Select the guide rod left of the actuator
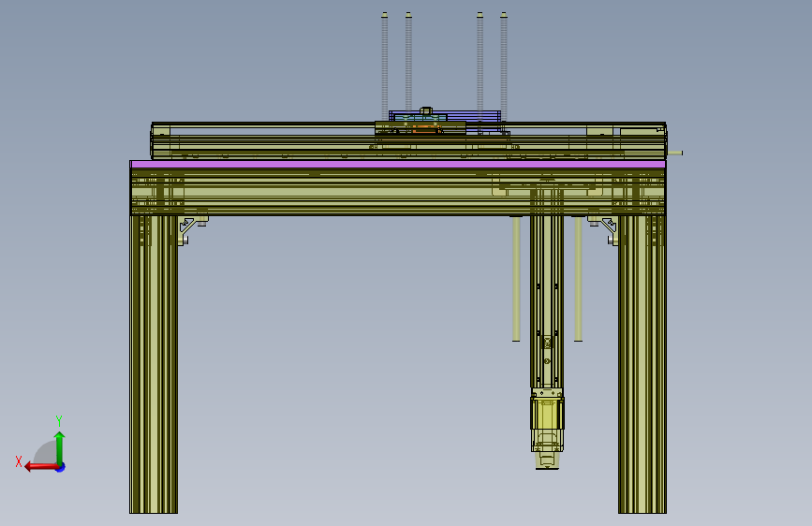The image size is (812, 526). [x=516, y=279]
